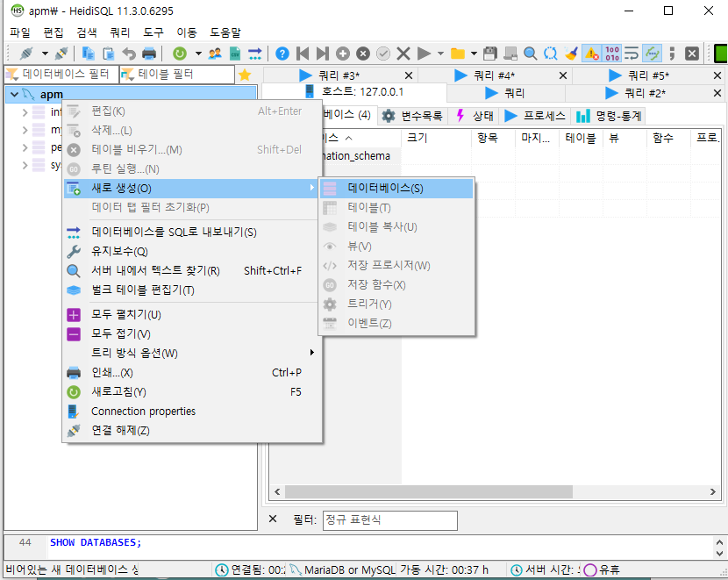The width and height of the screenshot is (728, 580).
Task: Click the post checkmark toolbar icon
Action: (383, 54)
